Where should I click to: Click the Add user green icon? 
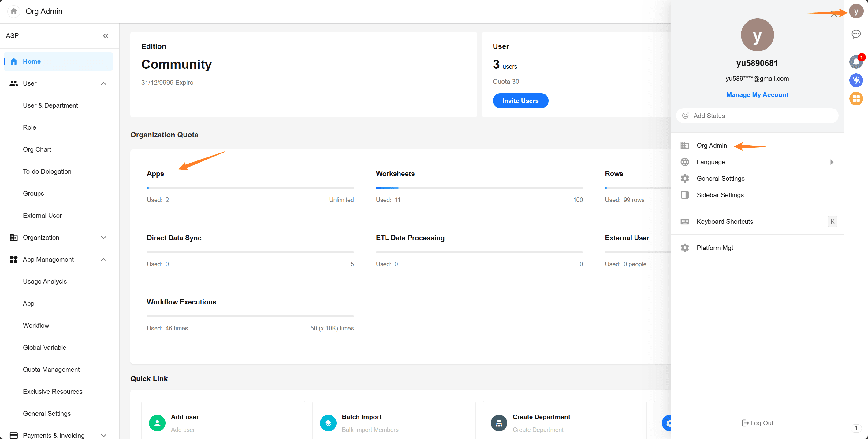157,423
